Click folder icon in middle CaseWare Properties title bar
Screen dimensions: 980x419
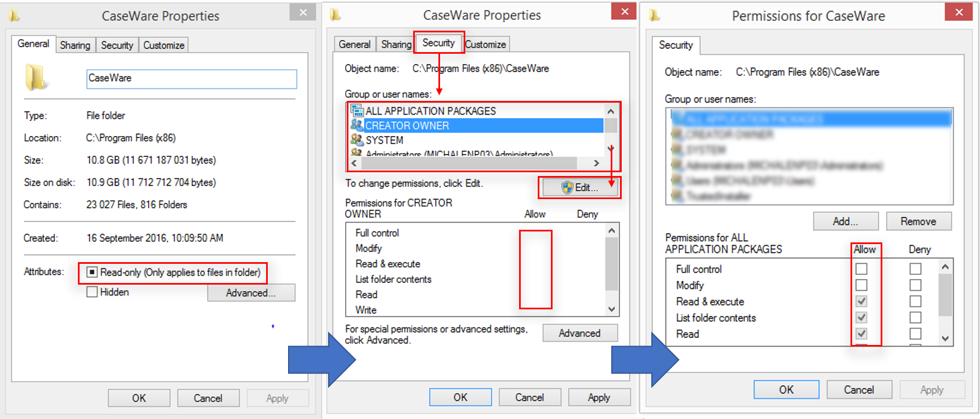pyautogui.click(x=335, y=15)
